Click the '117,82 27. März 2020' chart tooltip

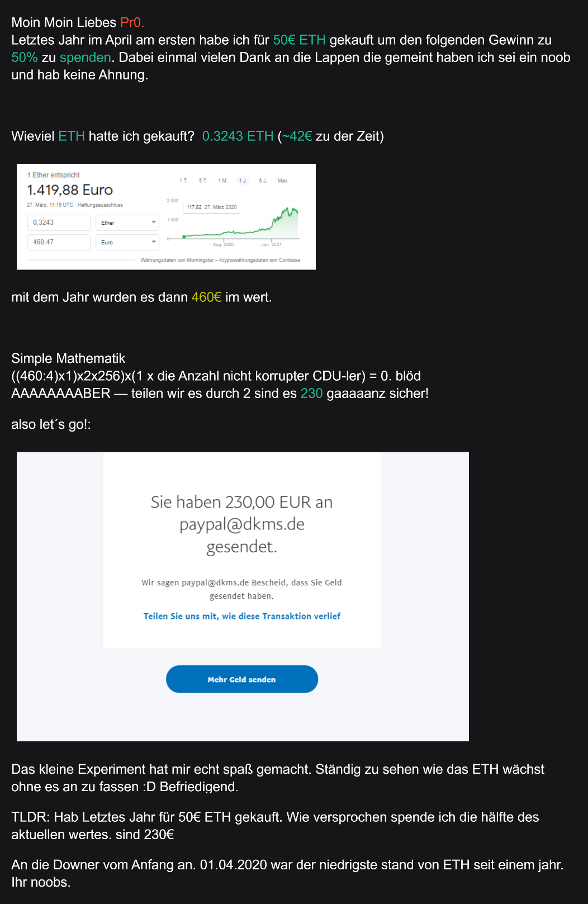[x=211, y=207]
